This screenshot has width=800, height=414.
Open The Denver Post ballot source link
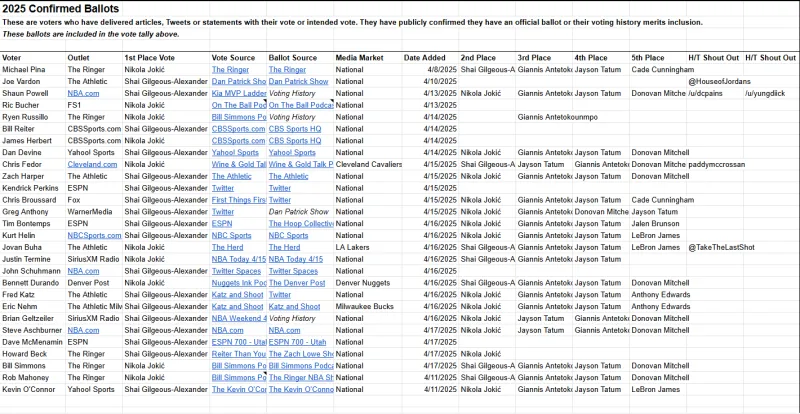[297, 283]
